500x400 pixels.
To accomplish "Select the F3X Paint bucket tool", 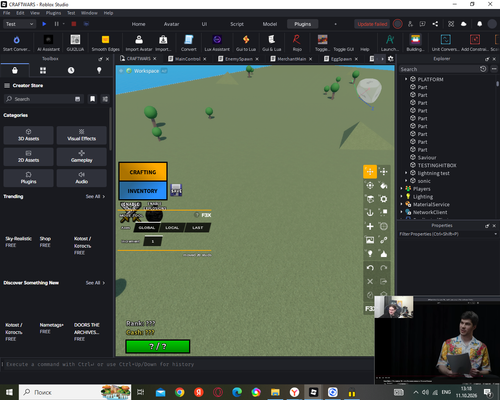I will click(x=384, y=186).
